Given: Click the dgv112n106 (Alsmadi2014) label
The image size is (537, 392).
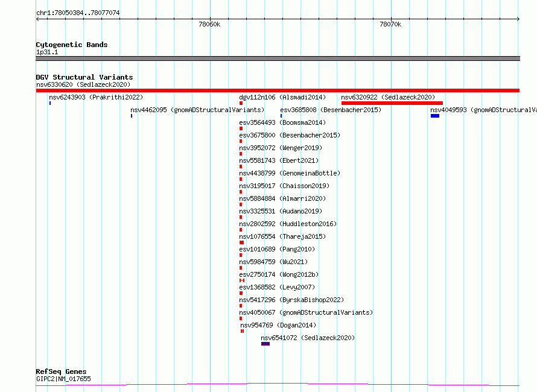Looking at the screenshot, I should click(282, 97).
